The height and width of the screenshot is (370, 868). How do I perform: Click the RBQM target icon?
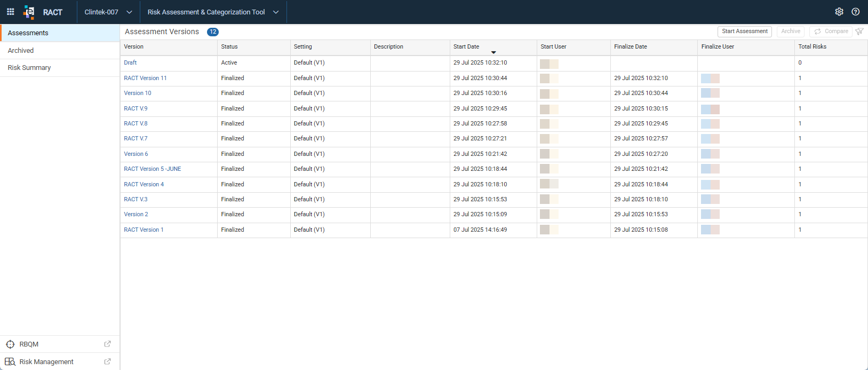click(x=10, y=344)
